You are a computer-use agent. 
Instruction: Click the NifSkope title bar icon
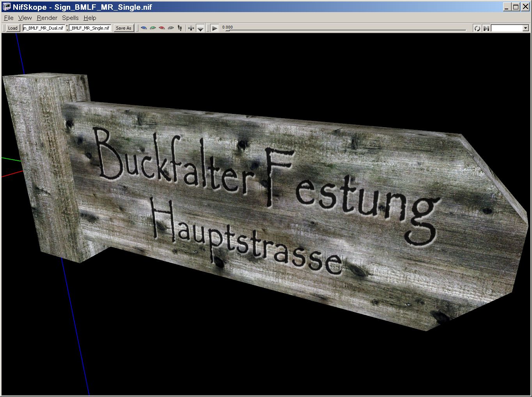coord(7,7)
